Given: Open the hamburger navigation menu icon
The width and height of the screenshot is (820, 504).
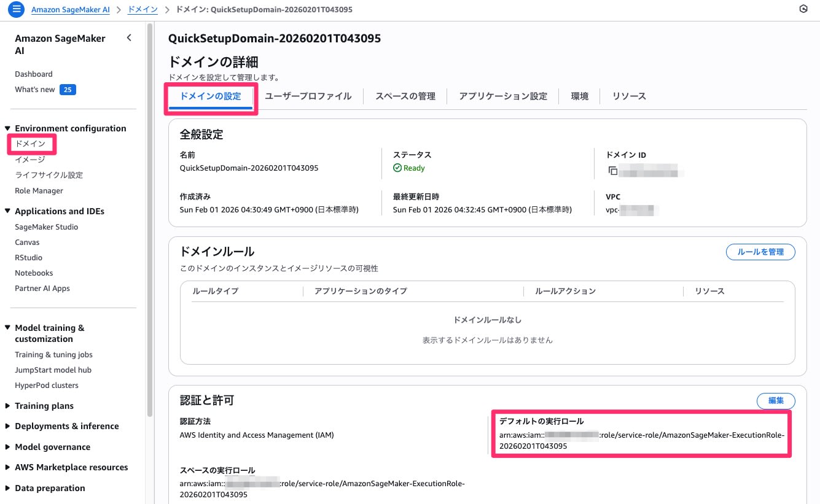Looking at the screenshot, I should [17, 9].
